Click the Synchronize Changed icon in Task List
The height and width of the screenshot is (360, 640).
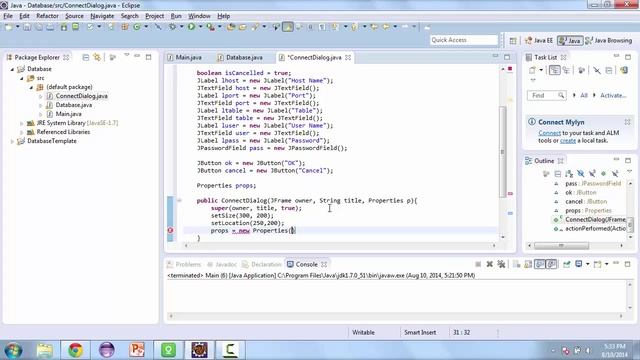pos(624,70)
